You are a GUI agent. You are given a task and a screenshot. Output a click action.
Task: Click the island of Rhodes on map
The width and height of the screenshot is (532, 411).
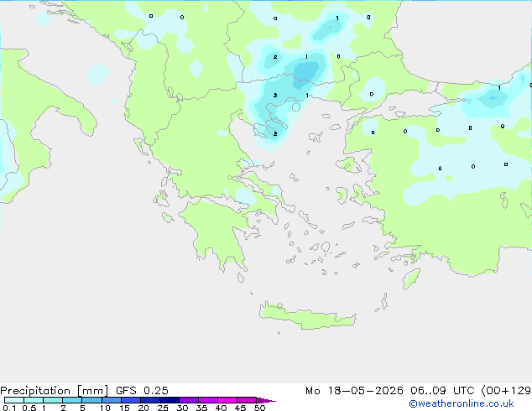tap(411, 278)
